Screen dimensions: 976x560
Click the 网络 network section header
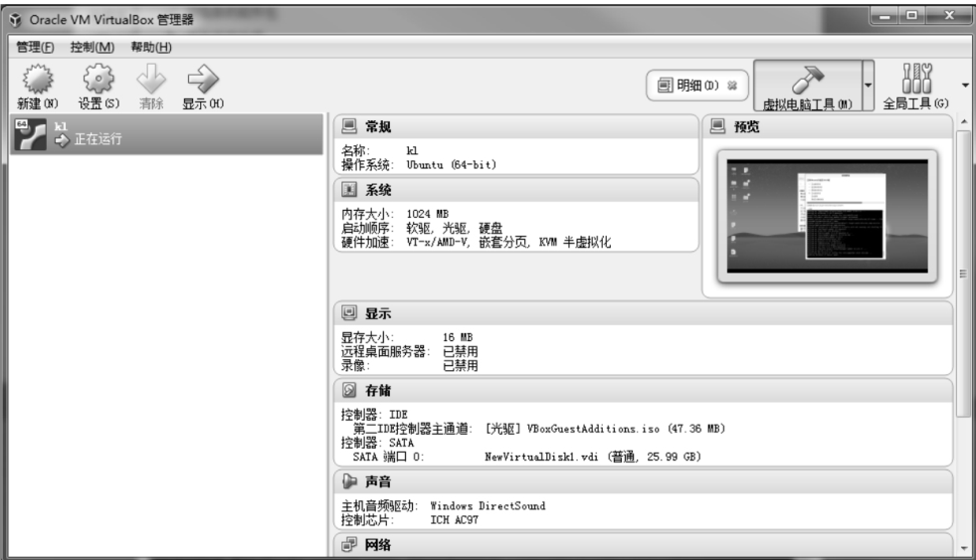point(644,545)
